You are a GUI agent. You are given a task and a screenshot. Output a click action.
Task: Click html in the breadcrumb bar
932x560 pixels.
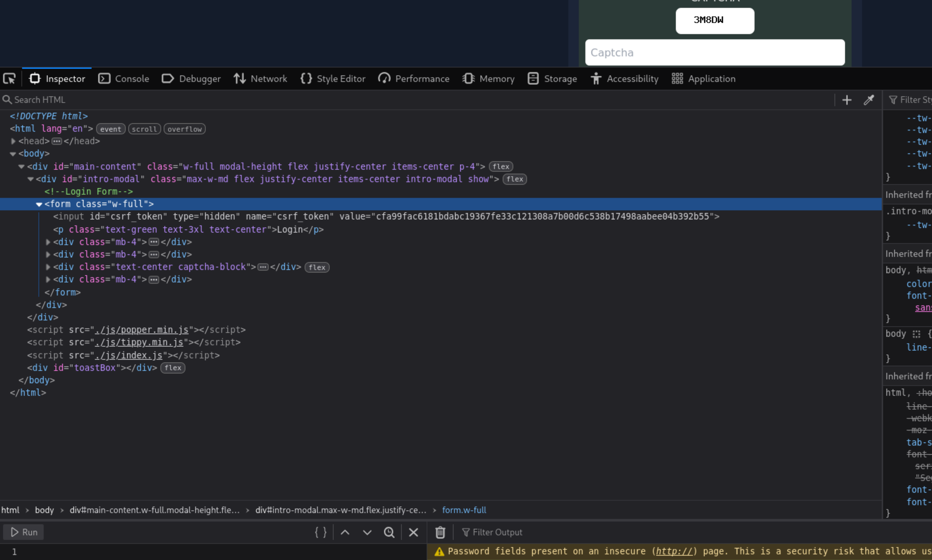click(x=10, y=510)
